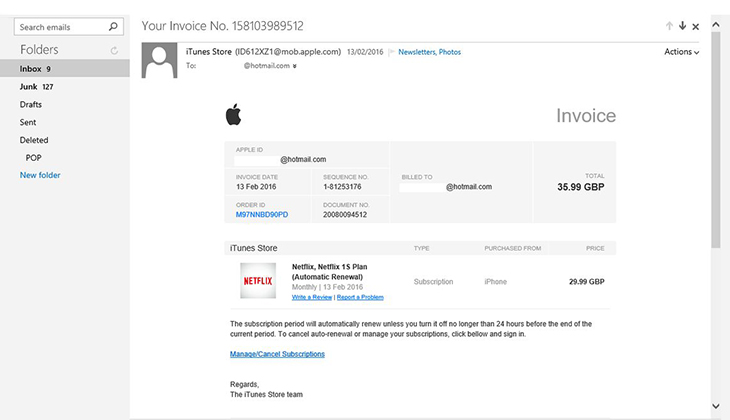Go to previous email with up arrow
This screenshot has width=730, height=420.
click(669, 26)
